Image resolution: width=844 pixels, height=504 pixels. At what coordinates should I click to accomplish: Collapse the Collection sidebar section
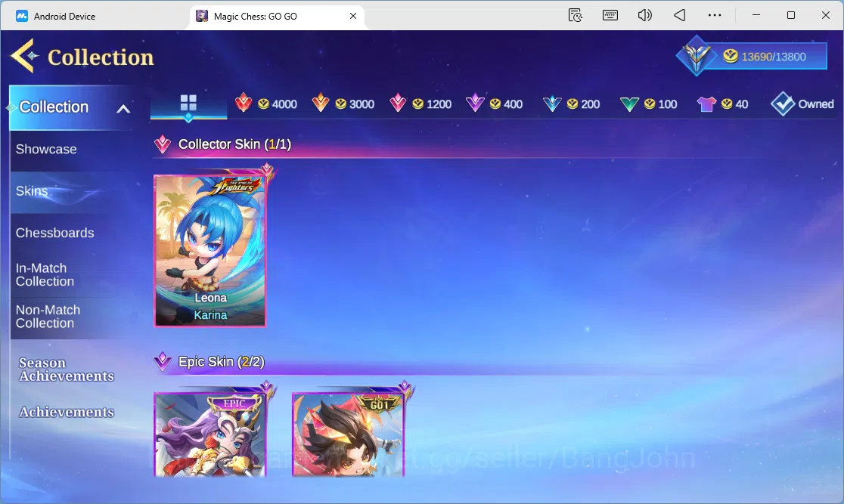123,109
